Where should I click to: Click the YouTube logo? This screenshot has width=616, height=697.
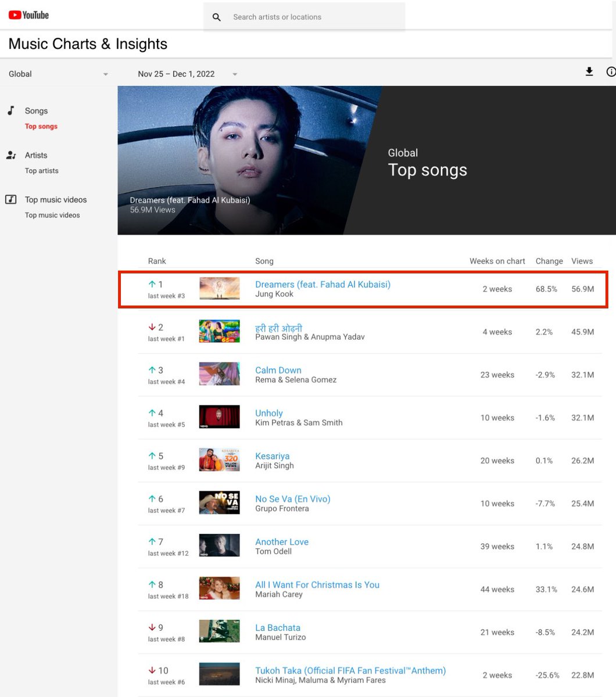28,16
